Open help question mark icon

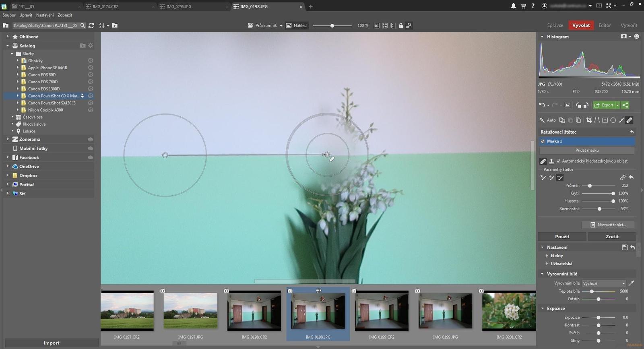click(x=533, y=6)
